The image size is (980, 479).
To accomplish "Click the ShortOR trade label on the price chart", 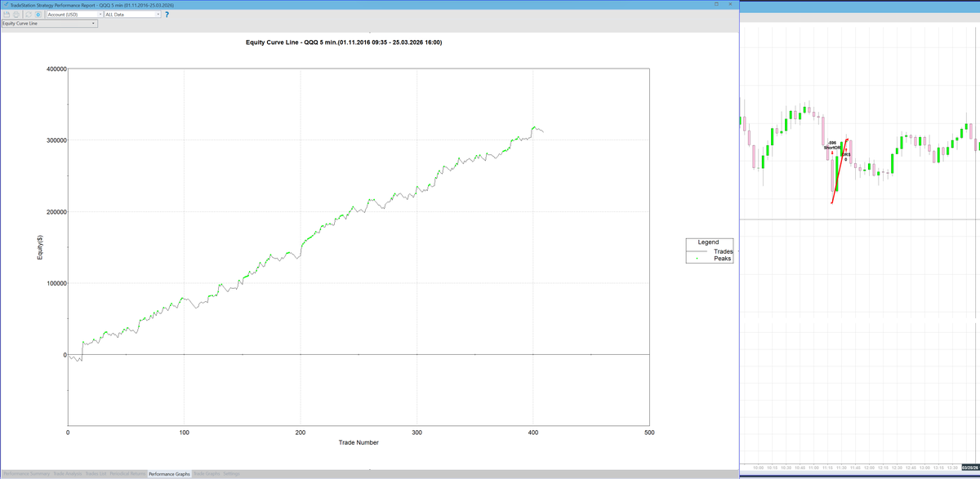I will click(832, 148).
